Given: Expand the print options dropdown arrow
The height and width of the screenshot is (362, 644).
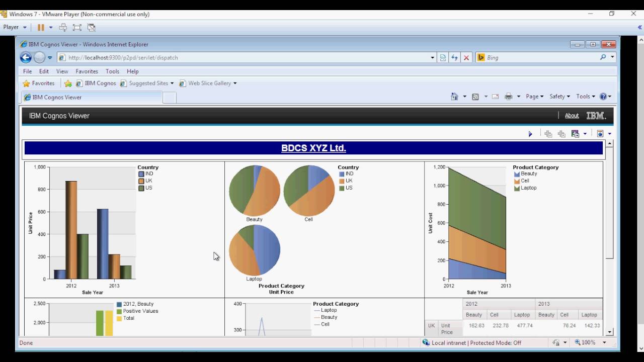Looking at the screenshot, I should (x=518, y=97).
